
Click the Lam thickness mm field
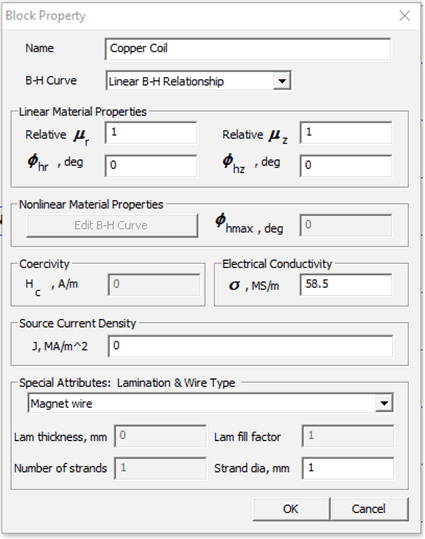click(x=160, y=436)
